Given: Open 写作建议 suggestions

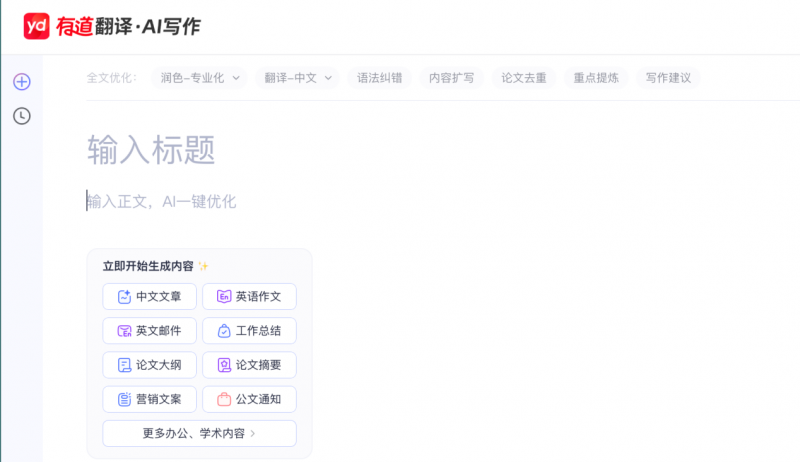Looking at the screenshot, I should (x=668, y=78).
